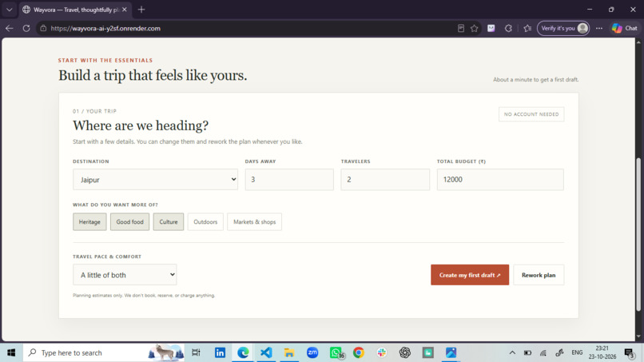Image resolution: width=644 pixels, height=362 pixels.
Task: Open Google Chrome from the taskbar
Action: [359, 352]
